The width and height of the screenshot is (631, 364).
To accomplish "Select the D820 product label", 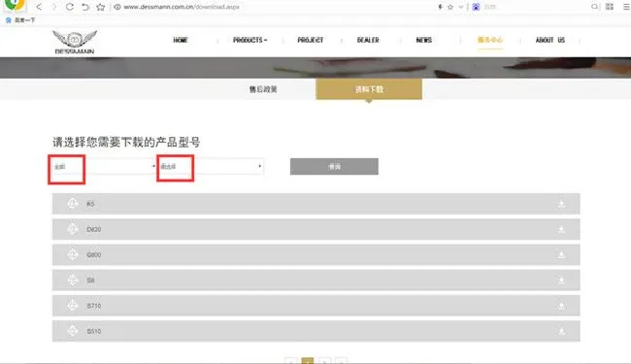I will point(94,229).
